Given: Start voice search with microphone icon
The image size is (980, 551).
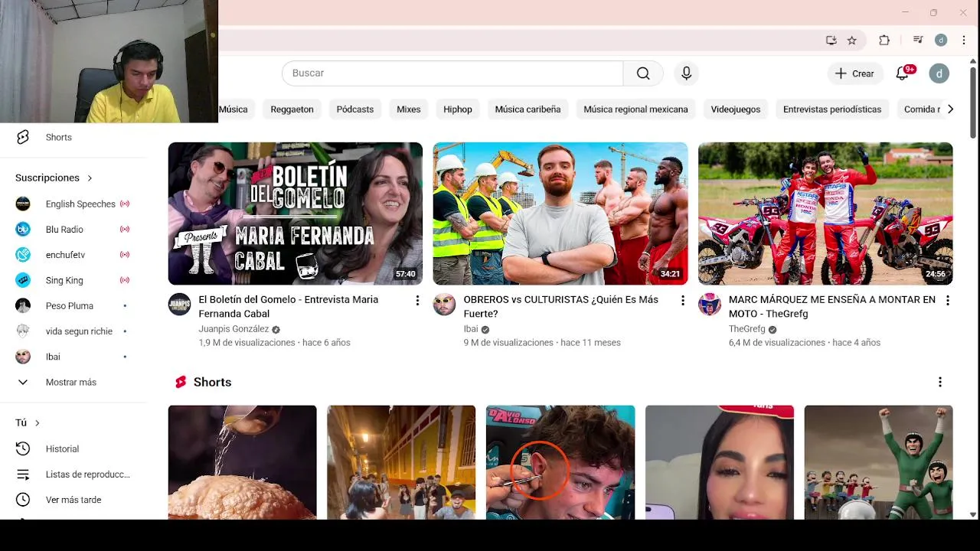Looking at the screenshot, I should [x=687, y=73].
